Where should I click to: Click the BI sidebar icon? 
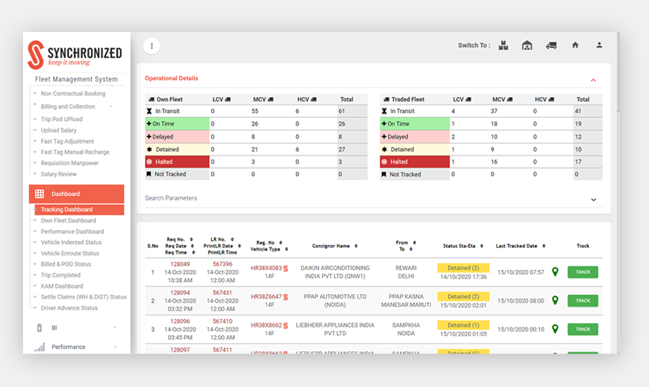(x=39, y=328)
